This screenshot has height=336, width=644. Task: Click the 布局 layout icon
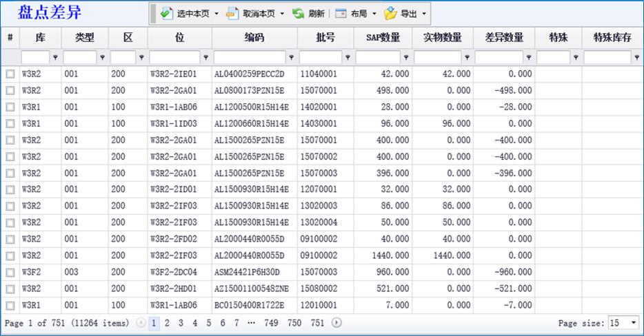coord(341,13)
